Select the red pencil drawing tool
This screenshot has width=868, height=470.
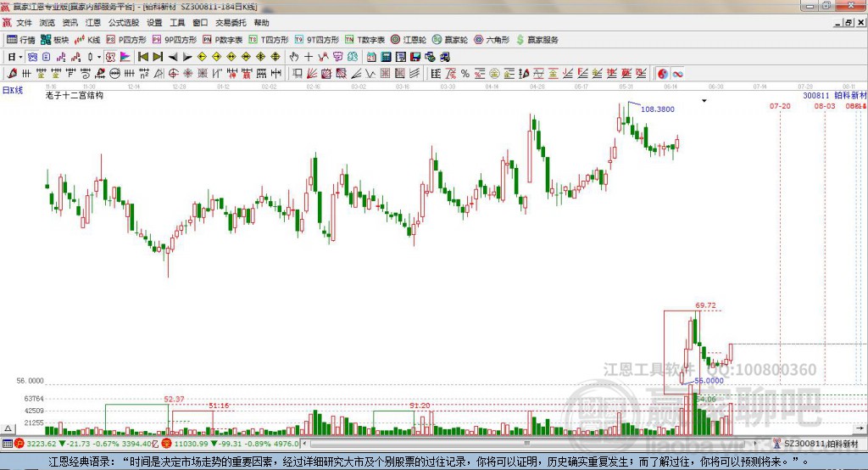click(12, 73)
